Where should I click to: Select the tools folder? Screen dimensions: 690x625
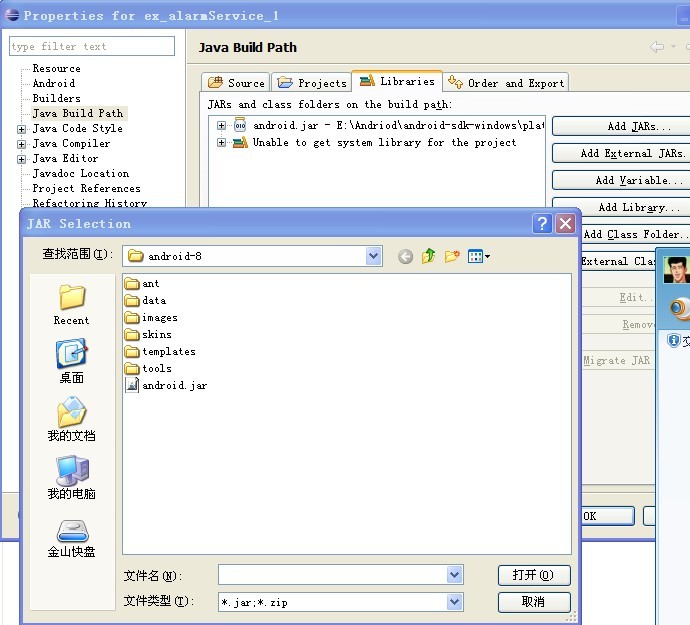point(148,368)
